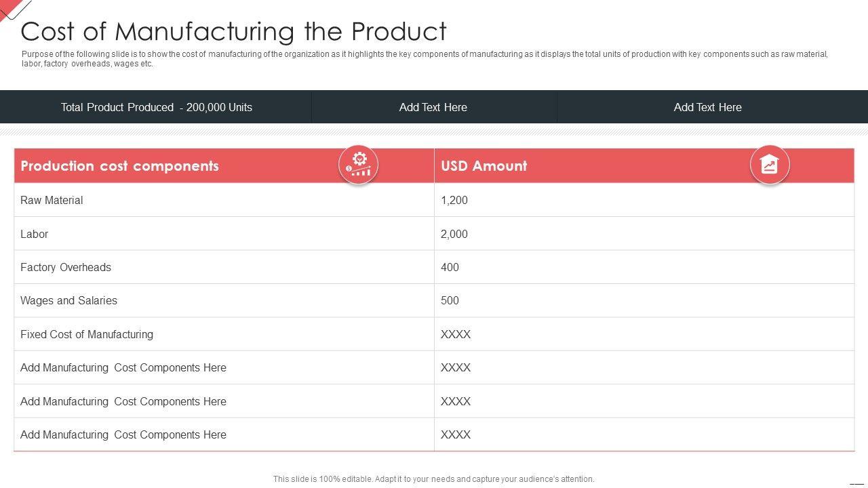The image size is (868, 488).
Task: Click the growth chart USD icon
Action: coord(769,164)
